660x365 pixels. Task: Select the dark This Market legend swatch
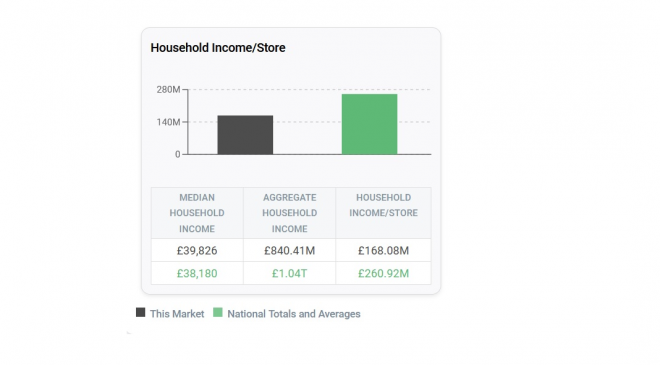click(141, 312)
